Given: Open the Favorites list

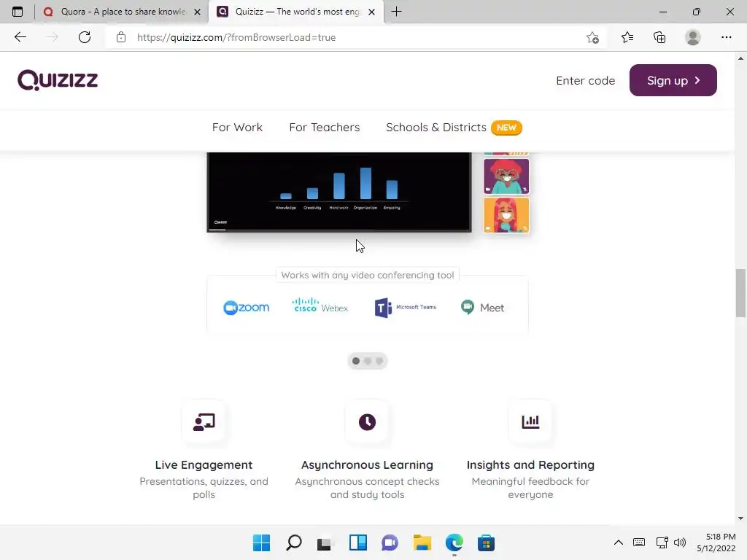Looking at the screenshot, I should click(627, 37).
